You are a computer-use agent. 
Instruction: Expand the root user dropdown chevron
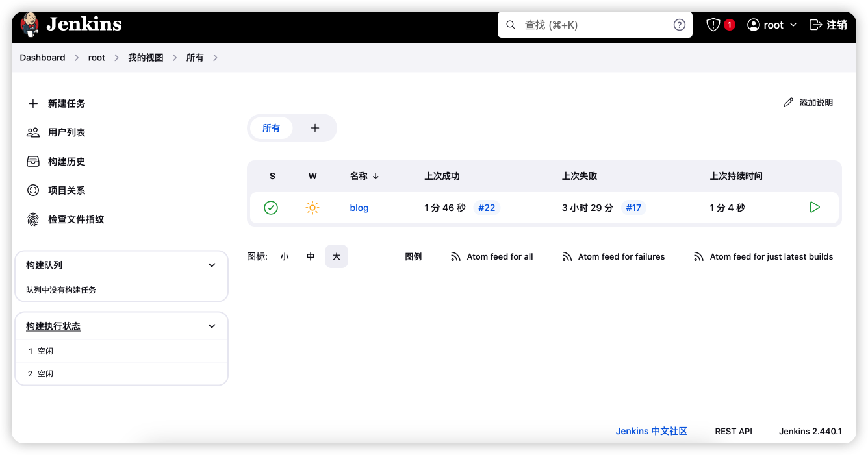point(793,25)
